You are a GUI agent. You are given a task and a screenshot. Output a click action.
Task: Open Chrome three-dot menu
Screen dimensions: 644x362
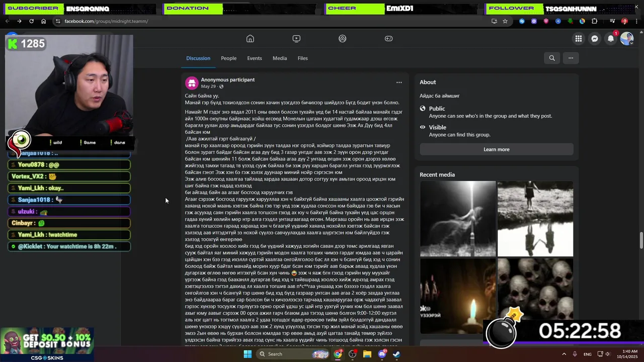click(637, 21)
